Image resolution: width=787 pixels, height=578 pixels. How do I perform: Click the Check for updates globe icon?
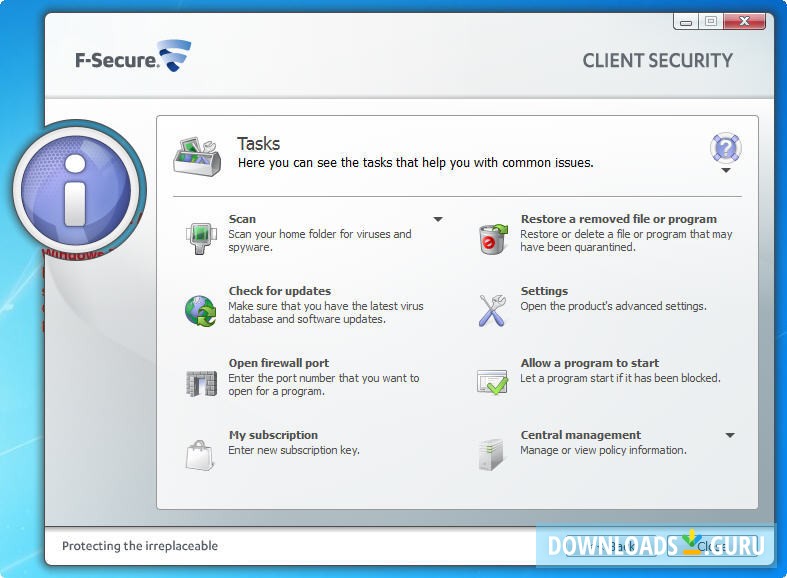coord(200,311)
